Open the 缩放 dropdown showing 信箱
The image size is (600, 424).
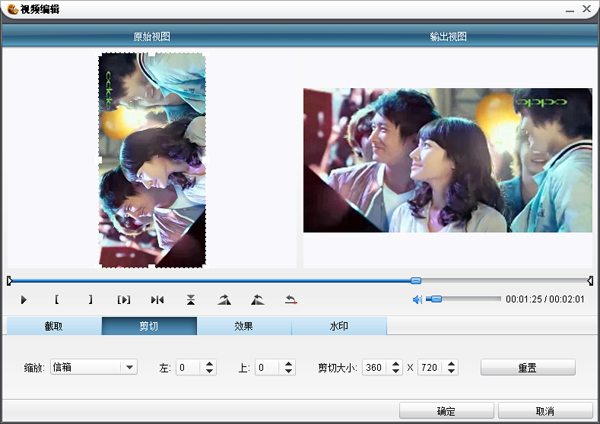94,367
